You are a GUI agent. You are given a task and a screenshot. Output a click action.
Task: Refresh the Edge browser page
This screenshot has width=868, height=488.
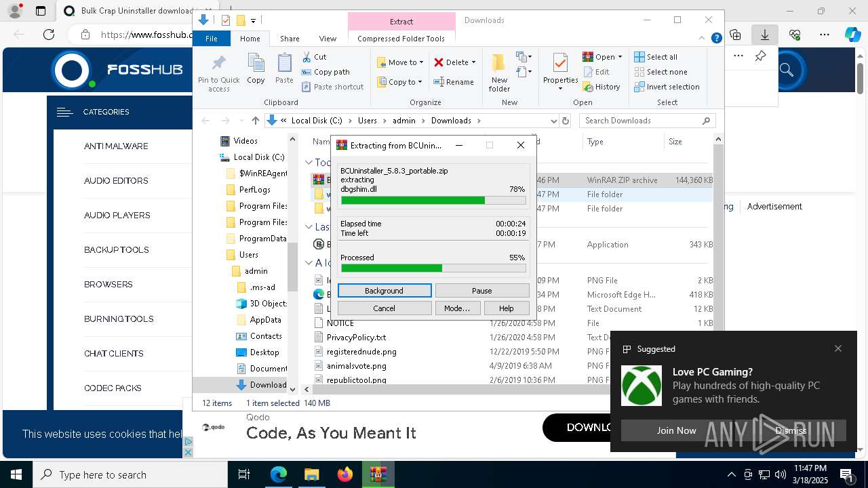coord(49,35)
